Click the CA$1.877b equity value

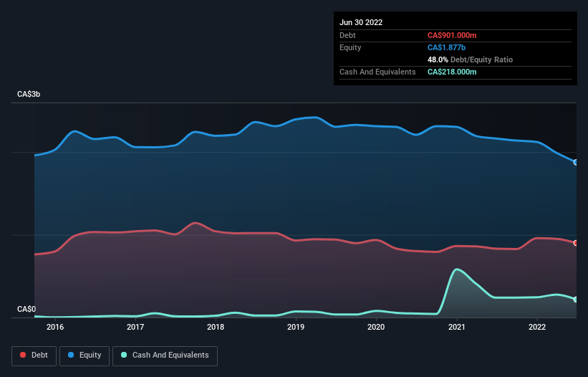[x=446, y=47]
